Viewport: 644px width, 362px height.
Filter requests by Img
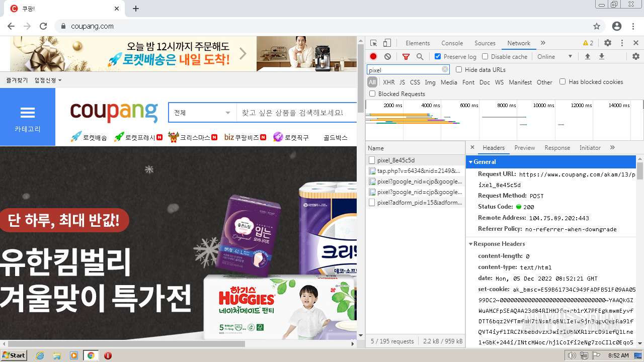point(430,82)
